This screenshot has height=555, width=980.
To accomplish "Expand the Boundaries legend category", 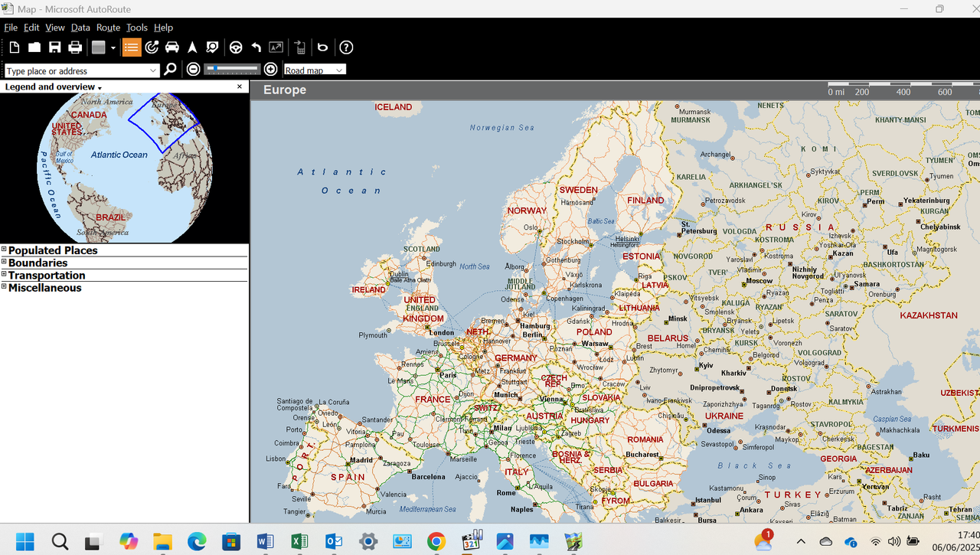I will pos(4,262).
